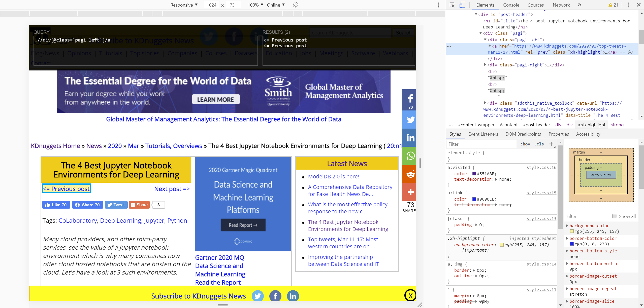Show more DevTools tabs chevron
This screenshot has width=644, height=308.
pos(579,5)
